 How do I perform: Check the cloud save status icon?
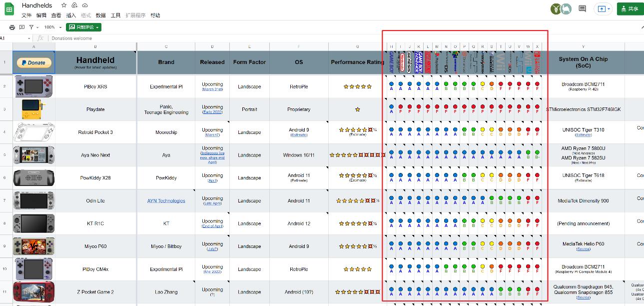[x=85, y=5]
